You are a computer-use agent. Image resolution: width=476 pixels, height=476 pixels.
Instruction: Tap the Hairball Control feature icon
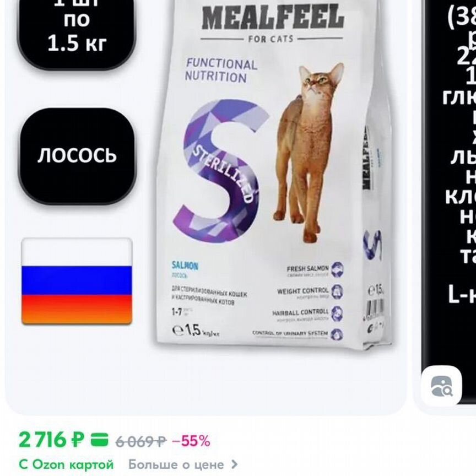coord(337,313)
